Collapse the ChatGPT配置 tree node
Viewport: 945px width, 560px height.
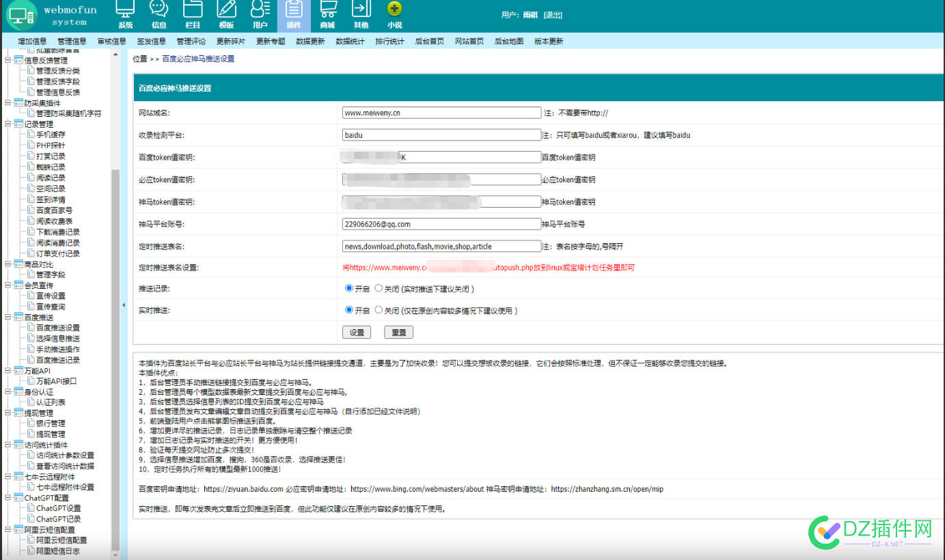(x=8, y=498)
